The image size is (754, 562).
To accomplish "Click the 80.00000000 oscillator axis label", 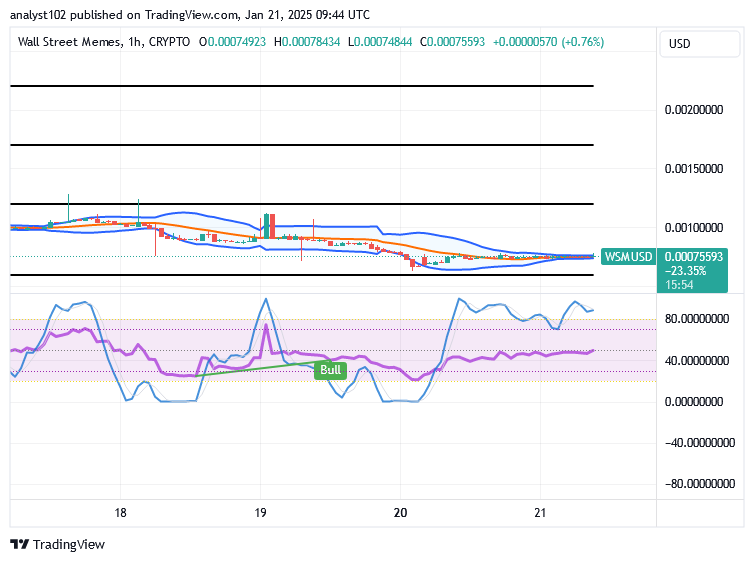I will (x=697, y=319).
